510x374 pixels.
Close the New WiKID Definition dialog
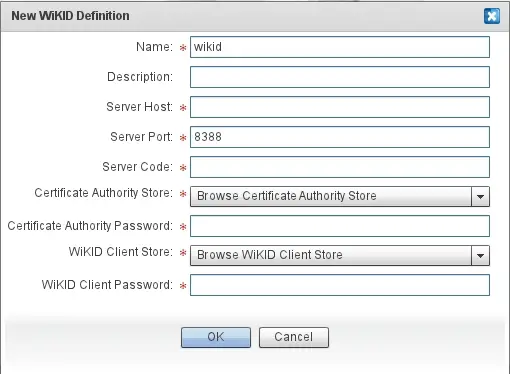click(492, 16)
